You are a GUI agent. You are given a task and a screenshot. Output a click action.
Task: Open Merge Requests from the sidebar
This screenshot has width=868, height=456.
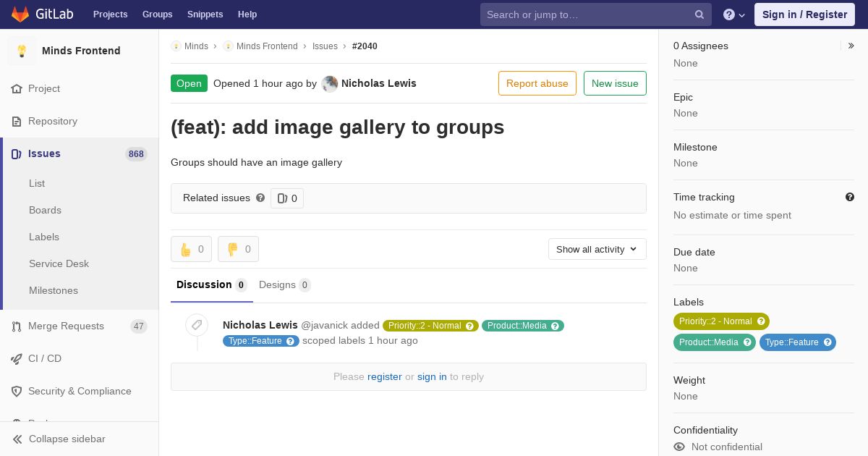[x=80, y=326]
